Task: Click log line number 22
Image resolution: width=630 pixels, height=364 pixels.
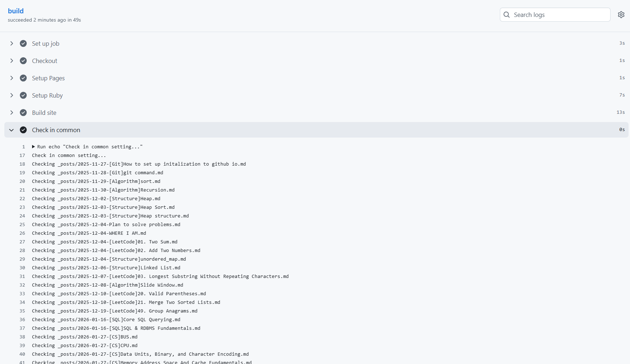Action: tap(22, 199)
